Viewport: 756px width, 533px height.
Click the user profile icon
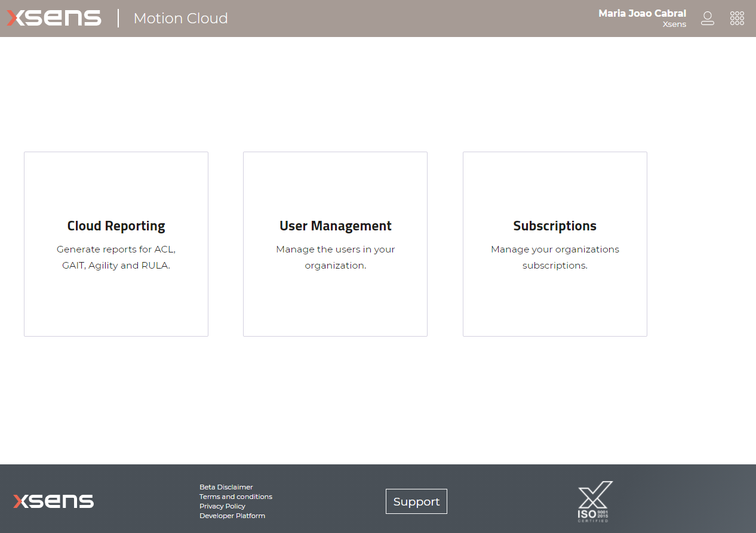tap(707, 19)
